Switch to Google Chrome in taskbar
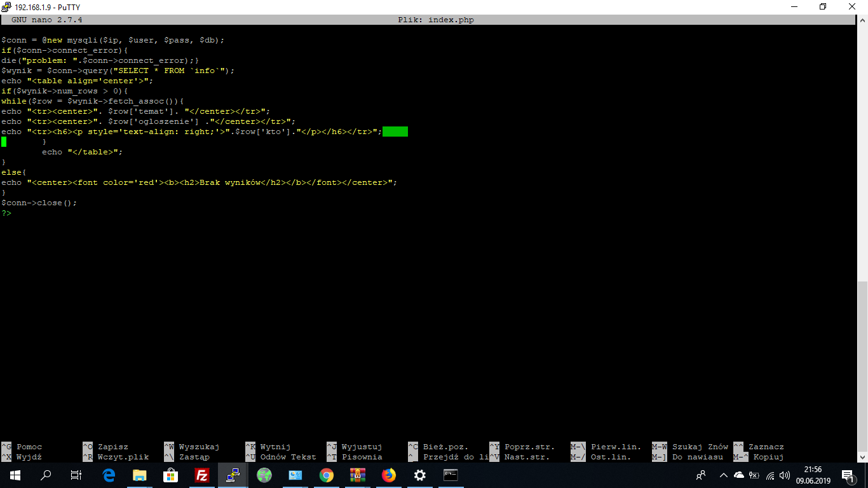 click(x=327, y=475)
